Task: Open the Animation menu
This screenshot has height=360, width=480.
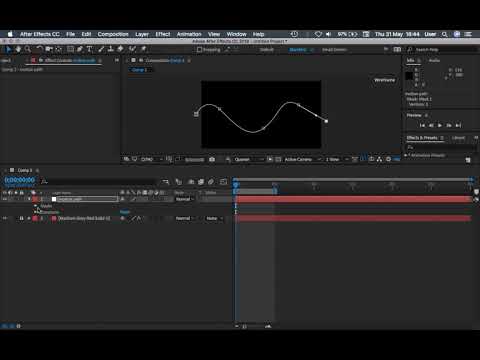Action: point(189,34)
